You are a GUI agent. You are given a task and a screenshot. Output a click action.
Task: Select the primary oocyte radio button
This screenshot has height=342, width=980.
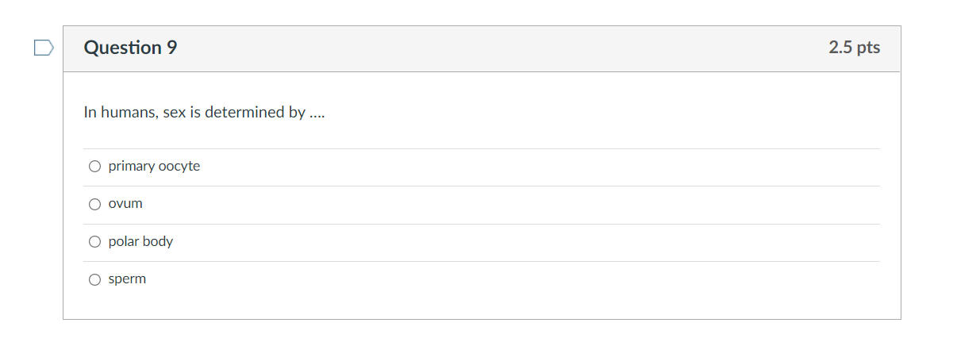[95, 167]
